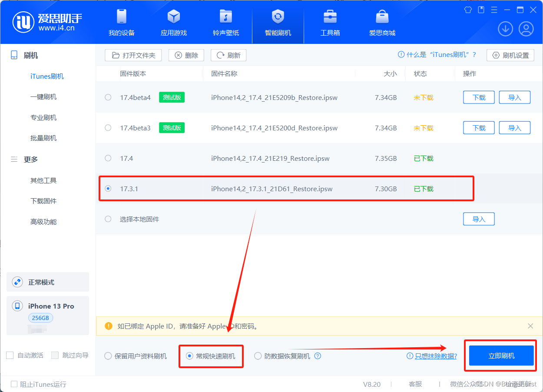This screenshot has width=543, height=392.
Task: Click the iPhone14,2_17.3.1_21D61_Restore.ipsw file name
Action: click(272, 189)
